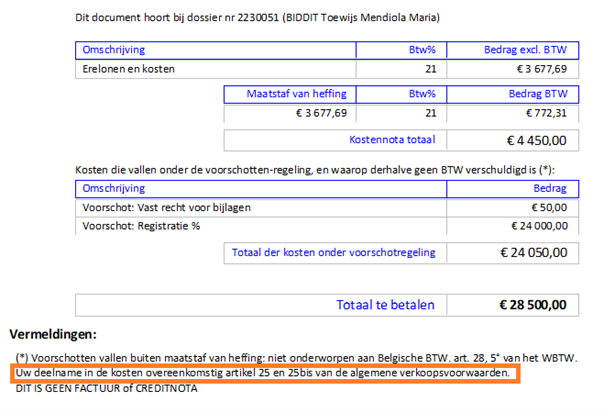This screenshot has width=604, height=413.
Task: Click the amount '€ 24 050,00'
Action: pyautogui.click(x=534, y=253)
